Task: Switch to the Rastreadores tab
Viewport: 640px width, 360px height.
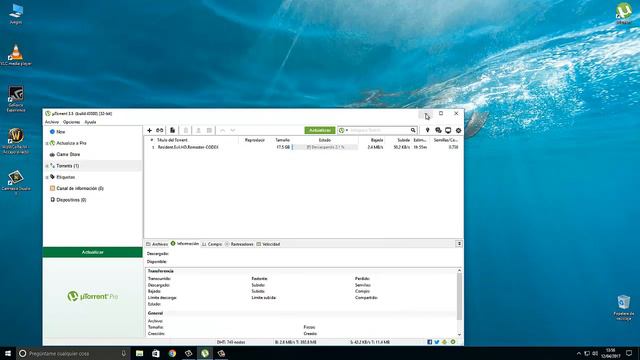Action: pos(239,244)
